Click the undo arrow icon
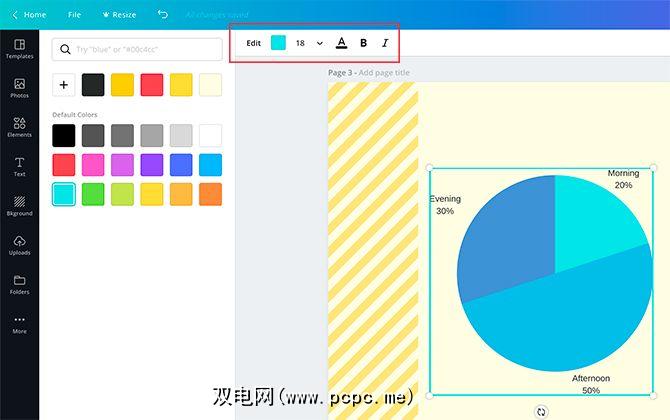 click(163, 15)
